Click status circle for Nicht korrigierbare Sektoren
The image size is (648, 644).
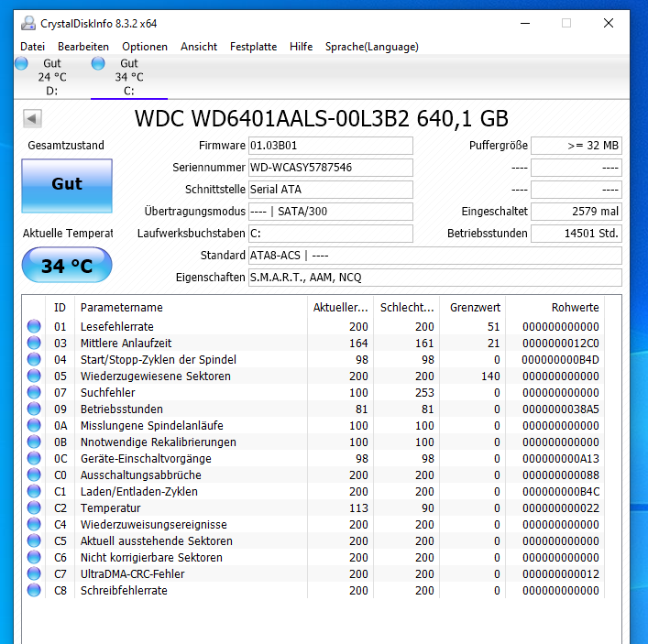coord(34,558)
